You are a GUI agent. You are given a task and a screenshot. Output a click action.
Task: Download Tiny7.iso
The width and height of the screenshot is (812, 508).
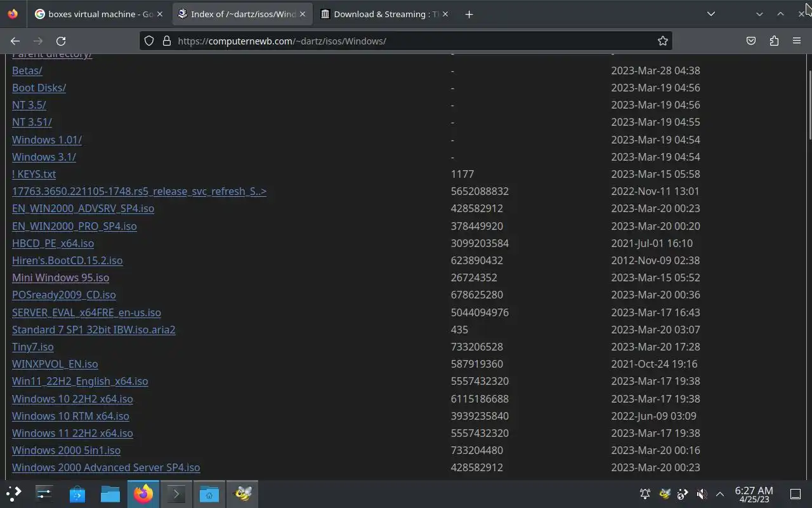[32, 347]
